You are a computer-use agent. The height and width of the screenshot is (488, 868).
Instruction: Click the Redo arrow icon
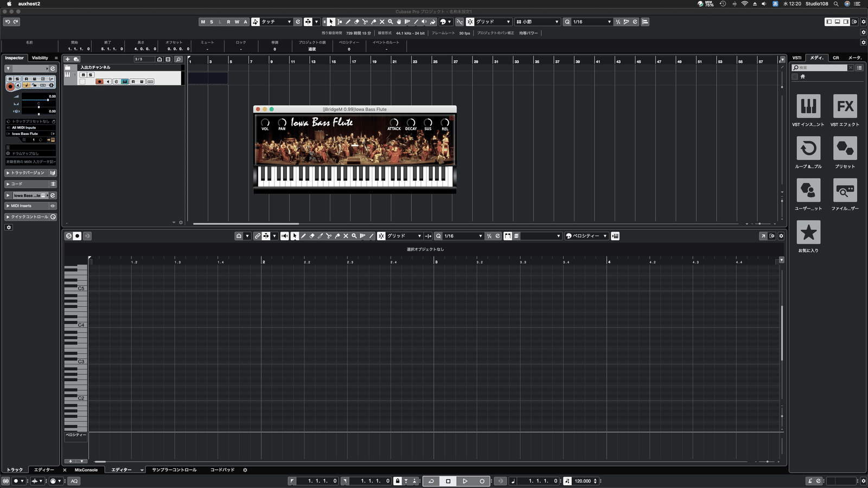(16, 22)
